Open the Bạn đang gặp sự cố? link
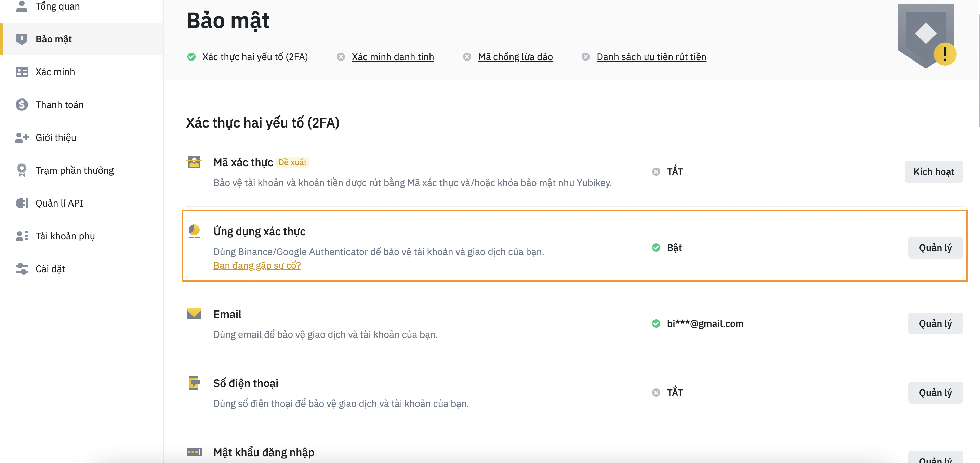This screenshot has height=463, width=980. (x=257, y=266)
